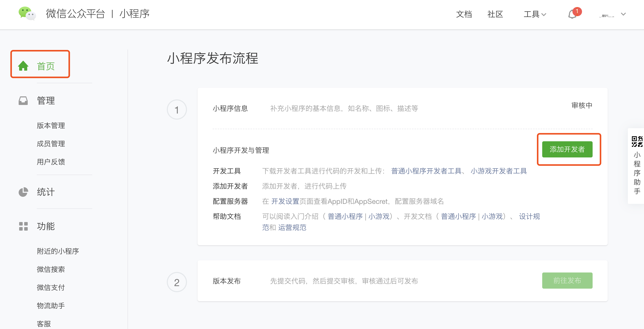Screen dimensions: 644x329
Task: Open the notification bell icon
Action: pos(572,14)
